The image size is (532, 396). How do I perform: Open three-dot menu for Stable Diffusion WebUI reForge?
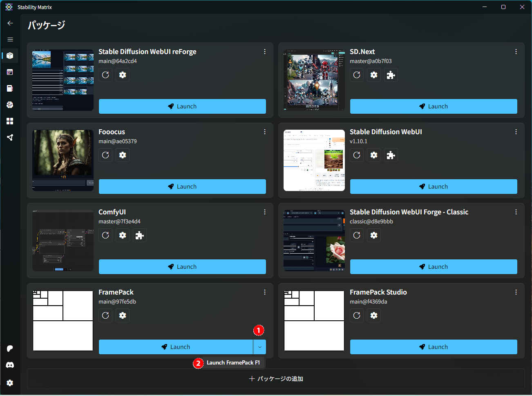[265, 52]
